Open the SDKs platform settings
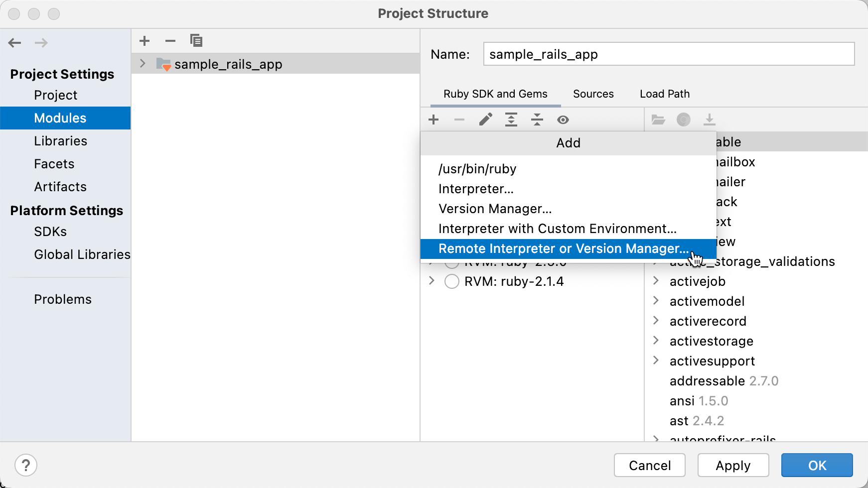868x488 pixels. pyautogui.click(x=65, y=232)
